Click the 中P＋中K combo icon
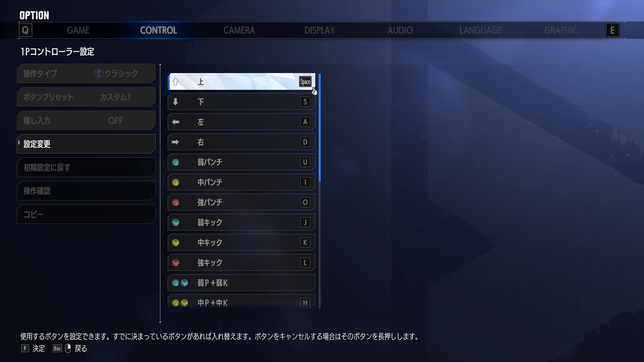The height and width of the screenshot is (362, 644). [x=181, y=303]
